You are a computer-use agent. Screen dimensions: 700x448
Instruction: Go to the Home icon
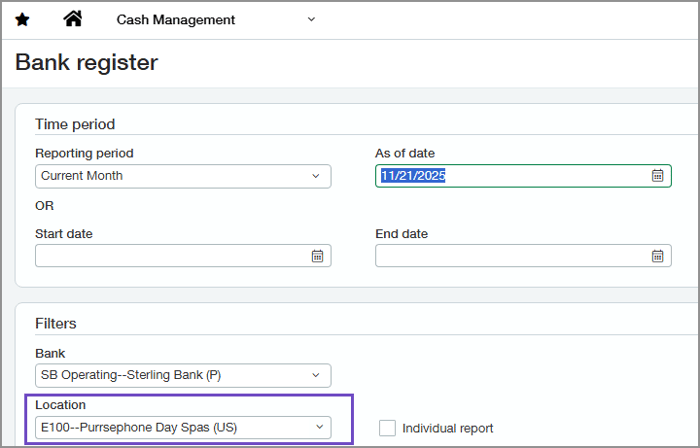point(72,19)
